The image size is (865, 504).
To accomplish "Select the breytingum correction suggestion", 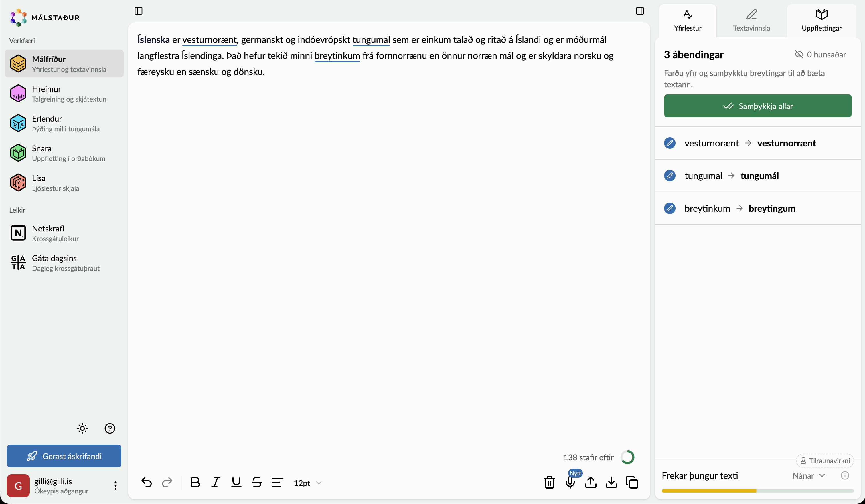I will 758,208.
